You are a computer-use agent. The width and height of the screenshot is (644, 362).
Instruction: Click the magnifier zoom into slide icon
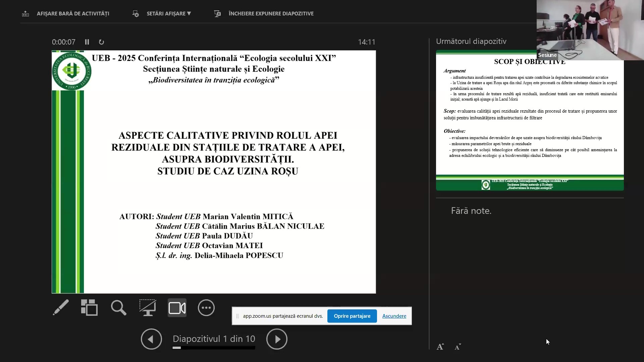pyautogui.click(x=118, y=307)
